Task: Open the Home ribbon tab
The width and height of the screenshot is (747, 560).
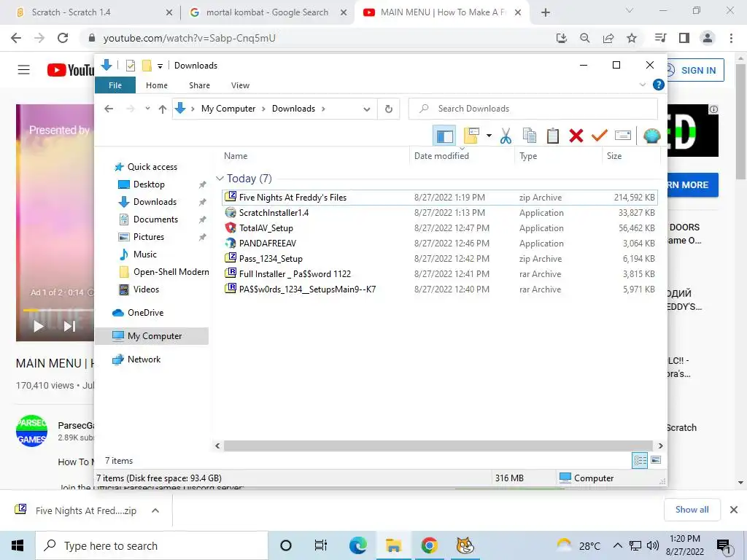Action: click(157, 85)
